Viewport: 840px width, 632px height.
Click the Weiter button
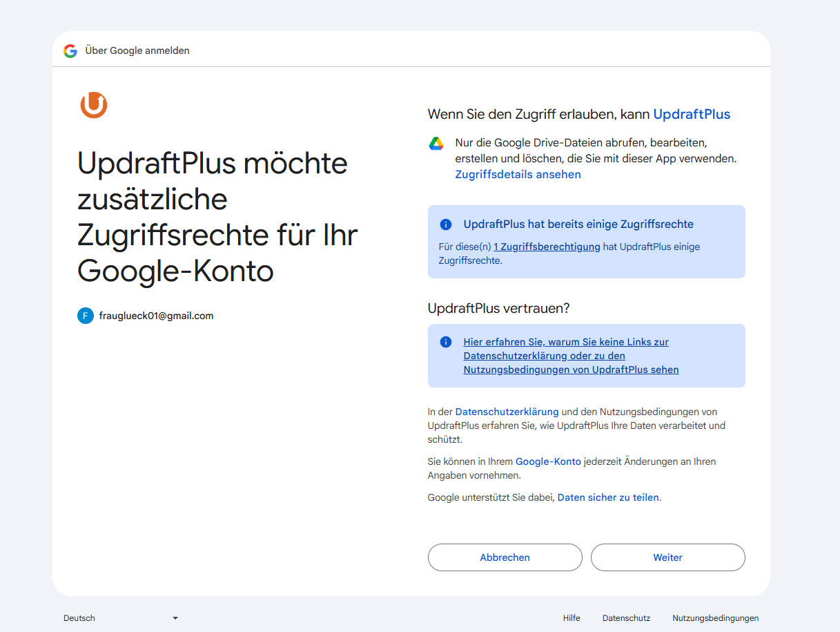tap(668, 557)
